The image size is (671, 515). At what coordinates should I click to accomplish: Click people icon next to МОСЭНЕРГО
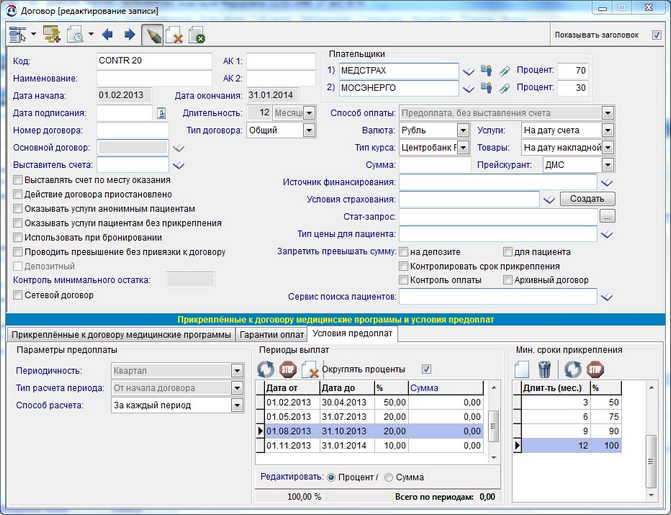(x=486, y=88)
